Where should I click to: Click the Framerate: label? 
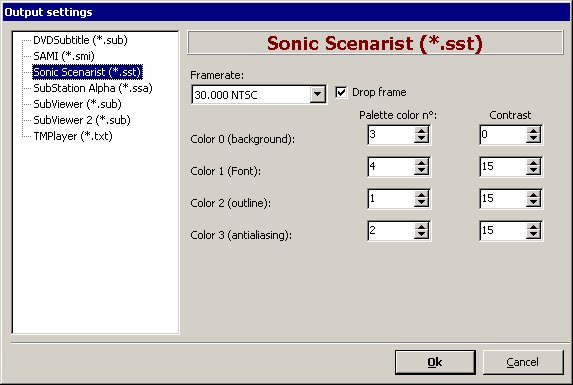coord(217,75)
